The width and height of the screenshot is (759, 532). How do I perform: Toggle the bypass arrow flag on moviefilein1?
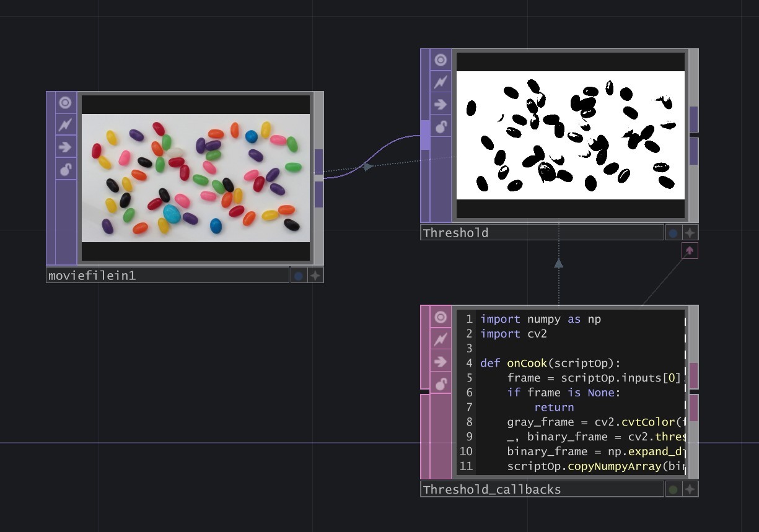pos(65,147)
